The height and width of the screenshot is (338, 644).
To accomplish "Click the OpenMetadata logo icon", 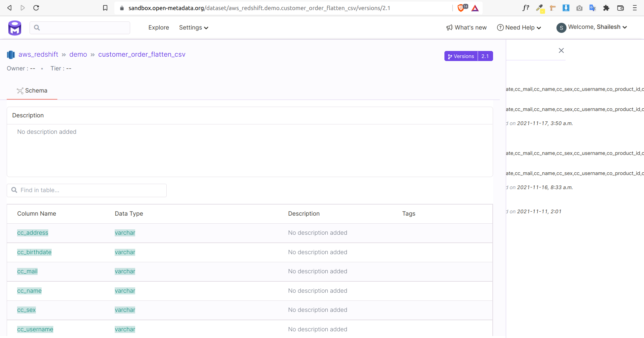I will [x=15, y=28].
